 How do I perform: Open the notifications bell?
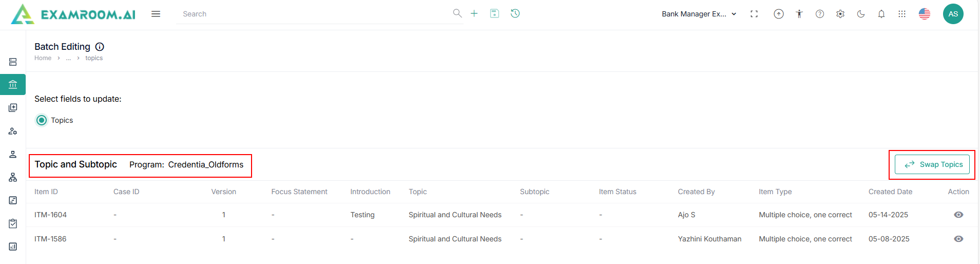point(881,14)
